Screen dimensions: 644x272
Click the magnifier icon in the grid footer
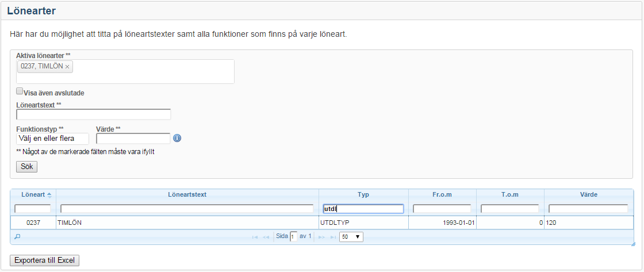click(17, 237)
